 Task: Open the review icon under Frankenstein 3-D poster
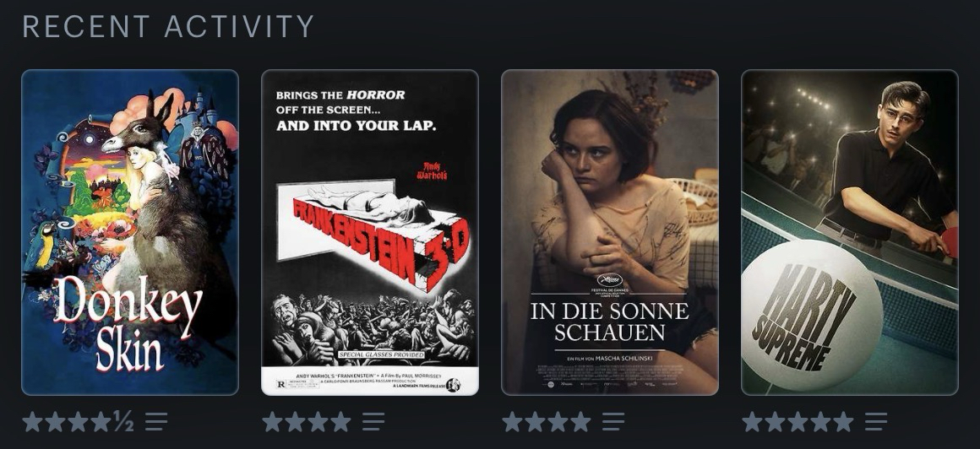[373, 421]
